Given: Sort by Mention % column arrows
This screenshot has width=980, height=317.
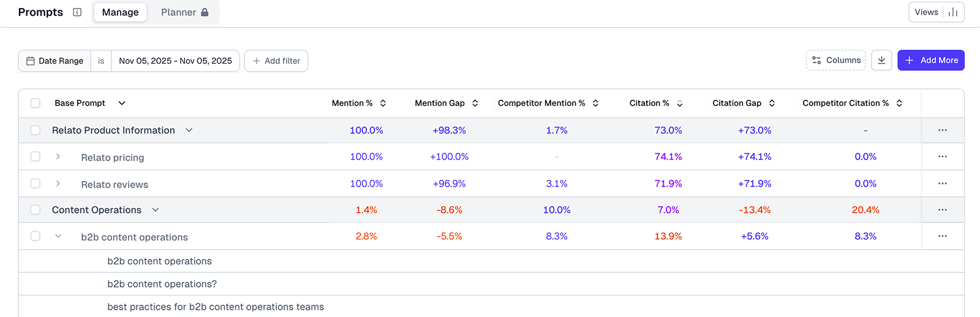Looking at the screenshot, I should (383, 103).
